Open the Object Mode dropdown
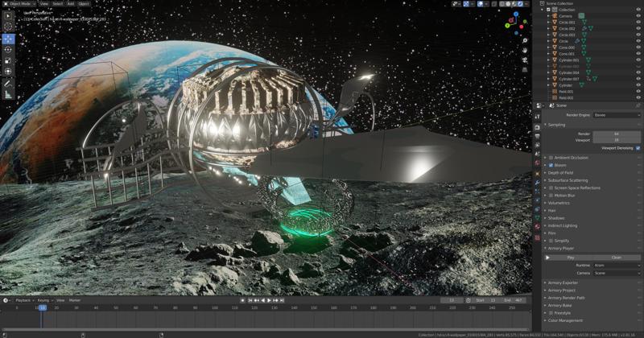 tap(19, 4)
